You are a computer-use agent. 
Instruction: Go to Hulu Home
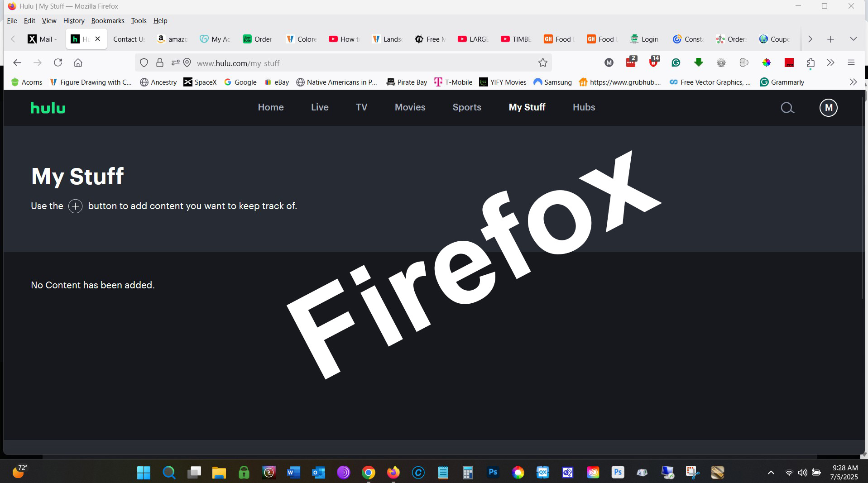(271, 107)
